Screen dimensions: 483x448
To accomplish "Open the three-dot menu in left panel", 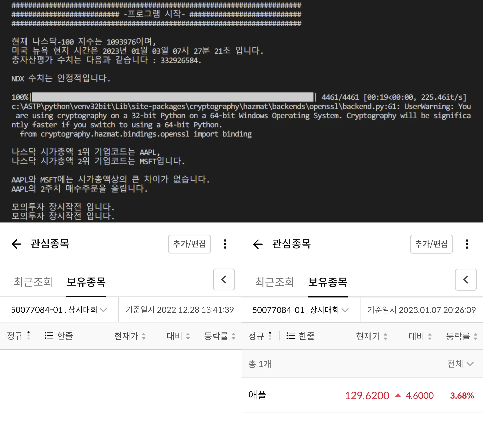I will (x=225, y=244).
